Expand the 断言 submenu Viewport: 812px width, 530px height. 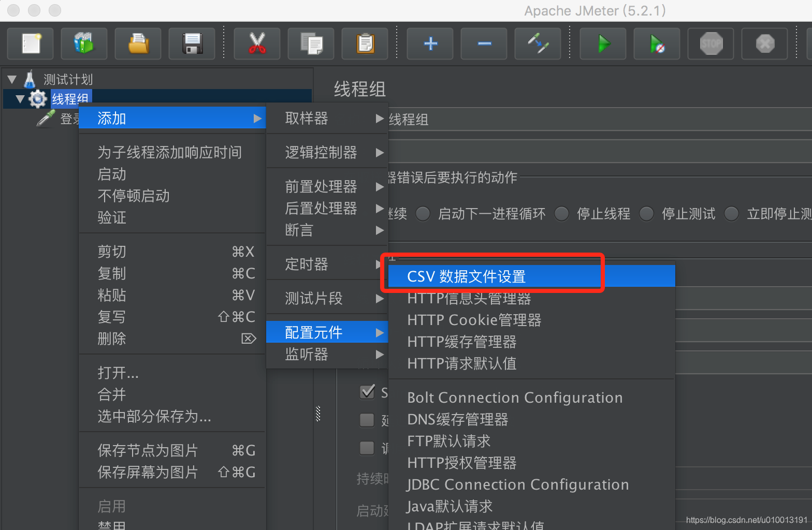pyautogui.click(x=327, y=230)
